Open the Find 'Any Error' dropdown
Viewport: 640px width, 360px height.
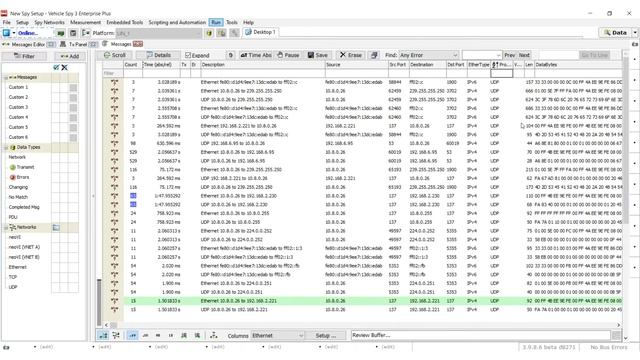(429, 55)
